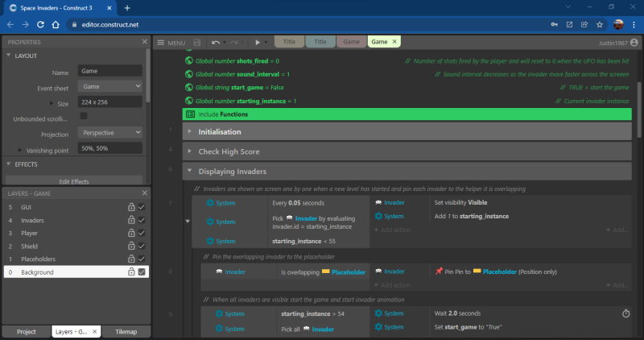Click the preview play button
The height and width of the screenshot is (340, 644).
click(258, 42)
